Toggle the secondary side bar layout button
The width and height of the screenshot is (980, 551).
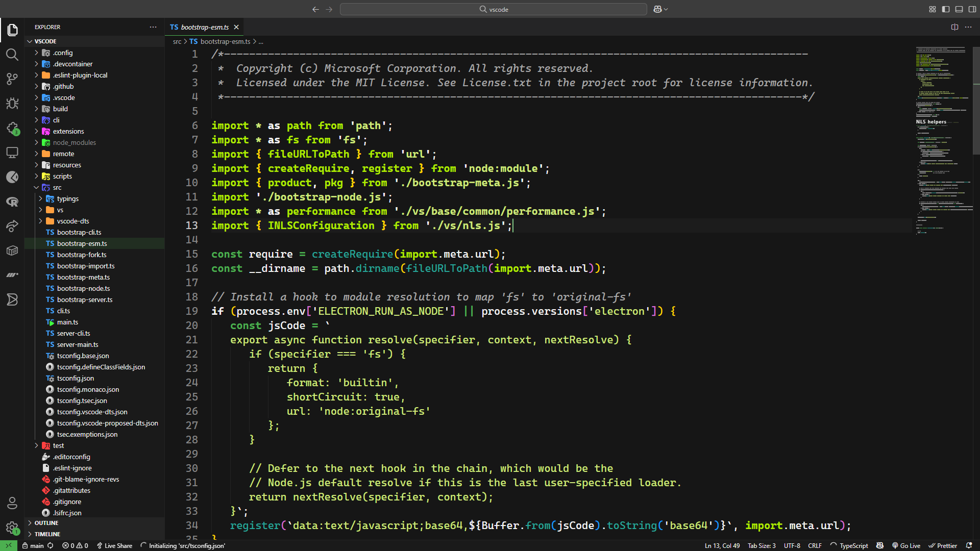click(x=972, y=9)
